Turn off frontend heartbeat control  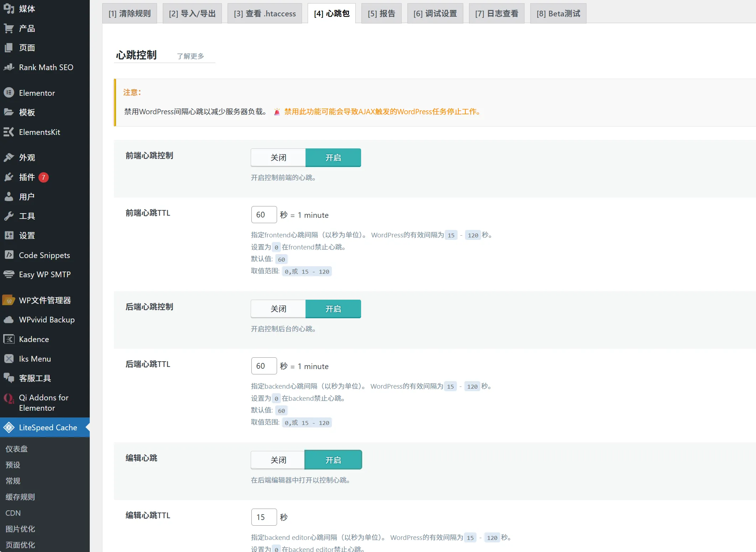(x=278, y=158)
